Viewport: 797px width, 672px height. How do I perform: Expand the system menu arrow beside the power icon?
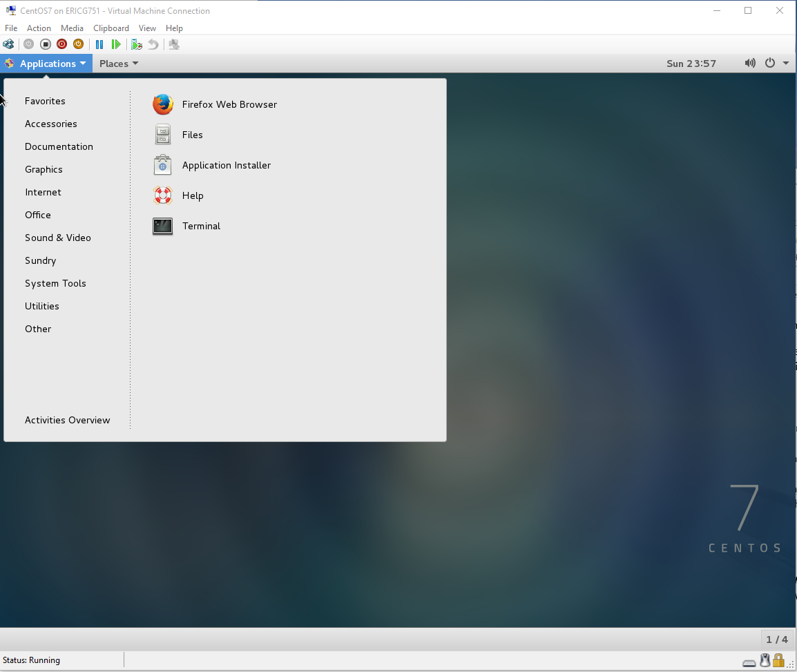click(x=786, y=63)
